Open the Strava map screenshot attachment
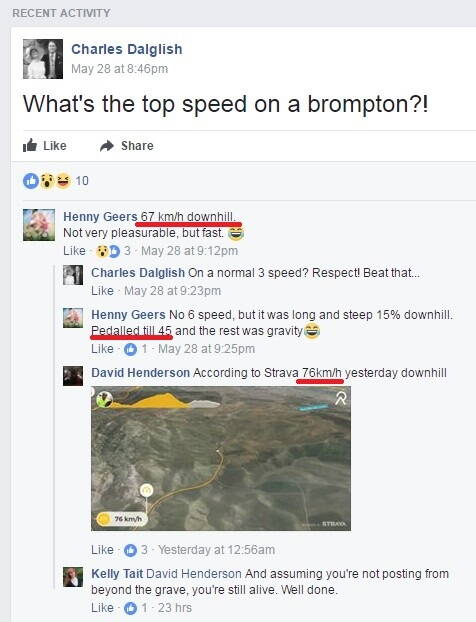 point(221,459)
